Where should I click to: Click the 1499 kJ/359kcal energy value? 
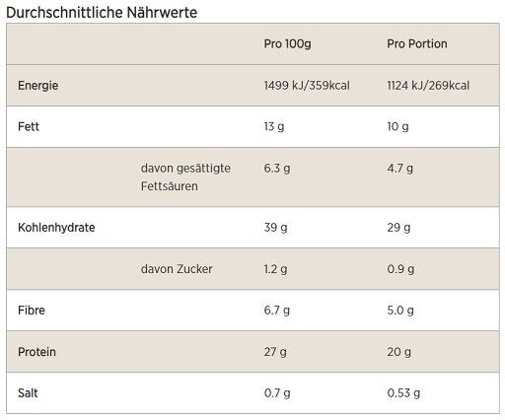[307, 86]
